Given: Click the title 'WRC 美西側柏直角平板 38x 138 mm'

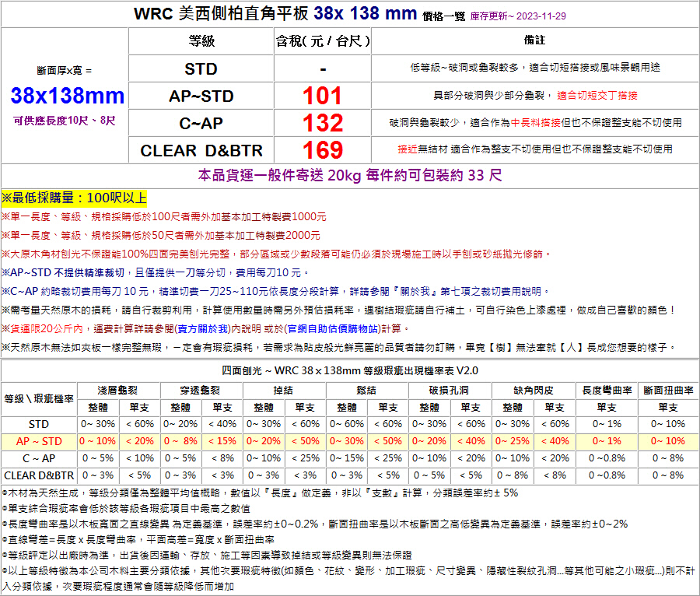Looking at the screenshot, I should point(275,14).
